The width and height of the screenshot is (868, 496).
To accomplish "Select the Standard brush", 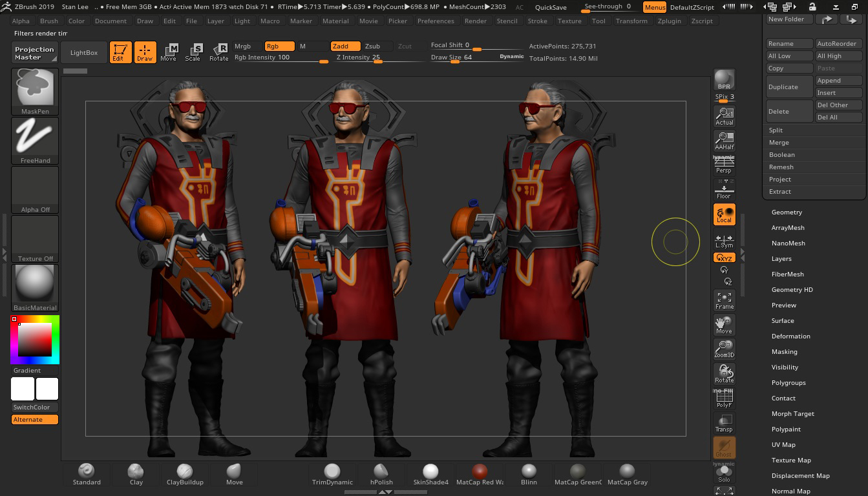I will click(87, 474).
